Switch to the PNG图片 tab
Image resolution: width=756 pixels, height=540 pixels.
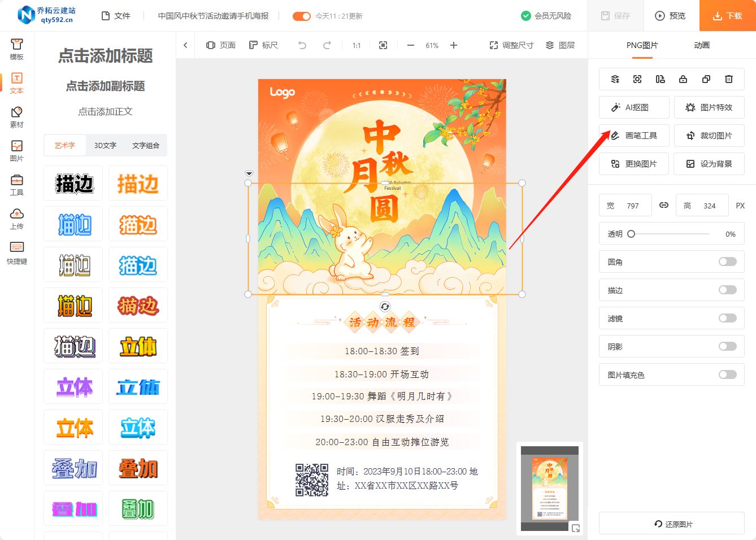coord(642,45)
